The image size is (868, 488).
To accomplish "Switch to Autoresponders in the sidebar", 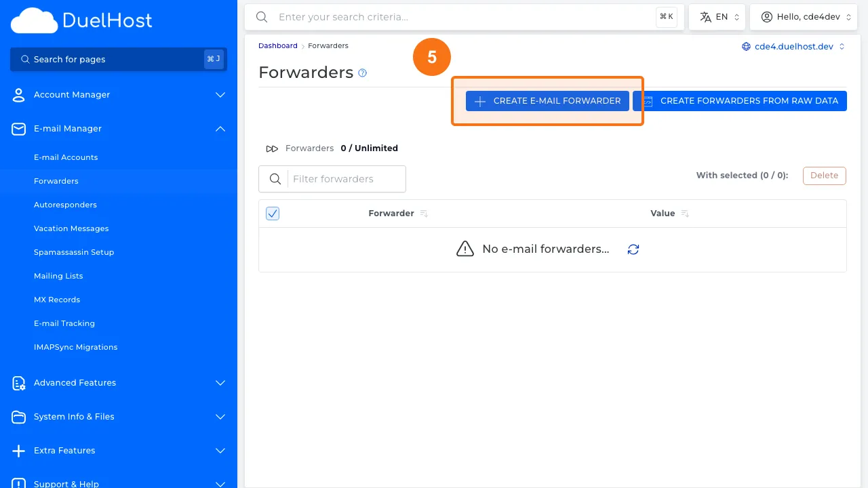I will [x=65, y=205].
